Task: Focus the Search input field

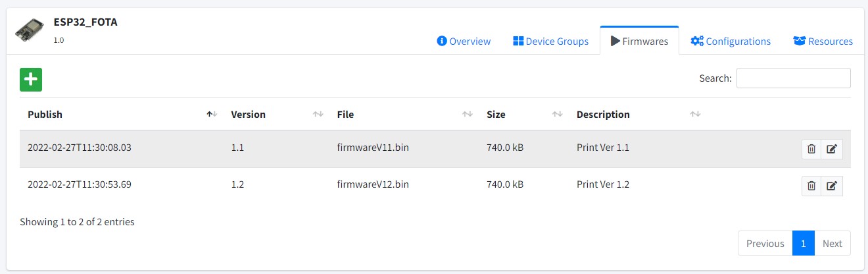Action: 793,78
